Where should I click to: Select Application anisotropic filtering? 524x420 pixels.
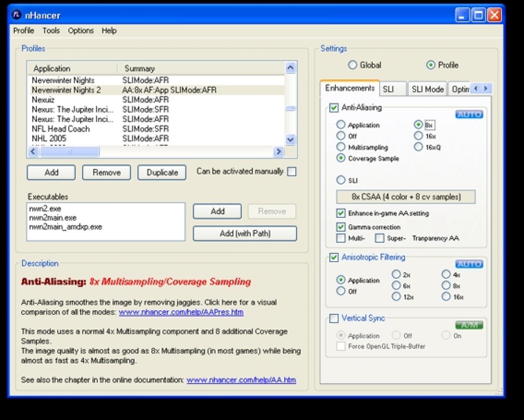pos(341,280)
